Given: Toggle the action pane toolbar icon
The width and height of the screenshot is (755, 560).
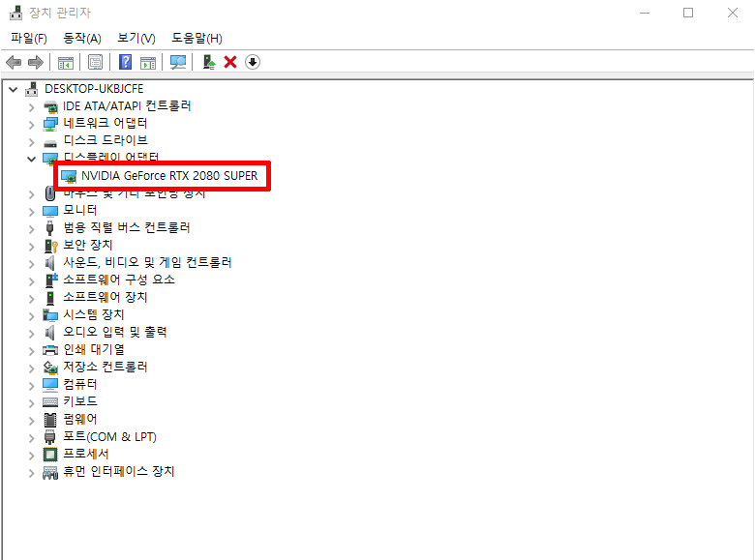Looking at the screenshot, I should click(x=148, y=63).
